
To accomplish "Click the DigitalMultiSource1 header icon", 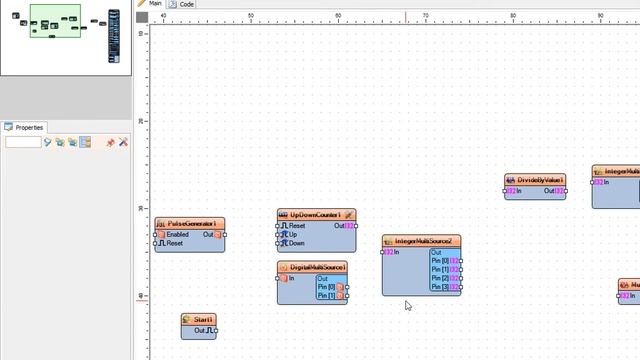I will point(283,267).
